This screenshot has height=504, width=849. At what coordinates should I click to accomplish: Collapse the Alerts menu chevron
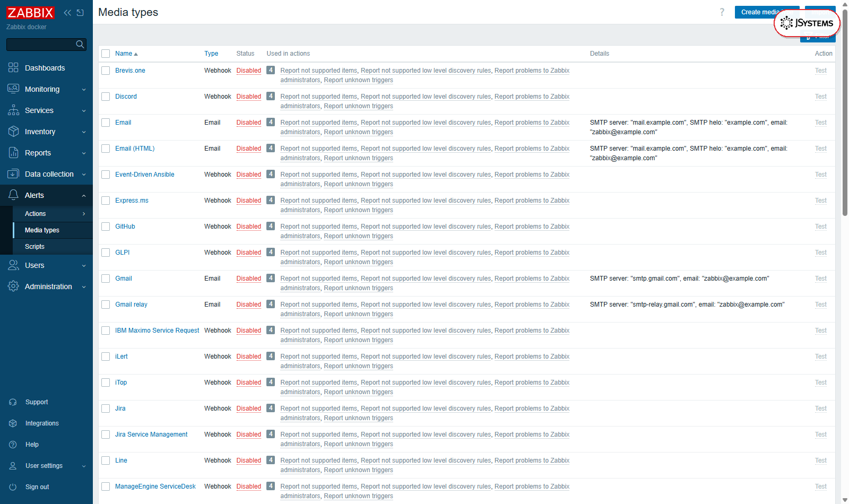pos(84,196)
